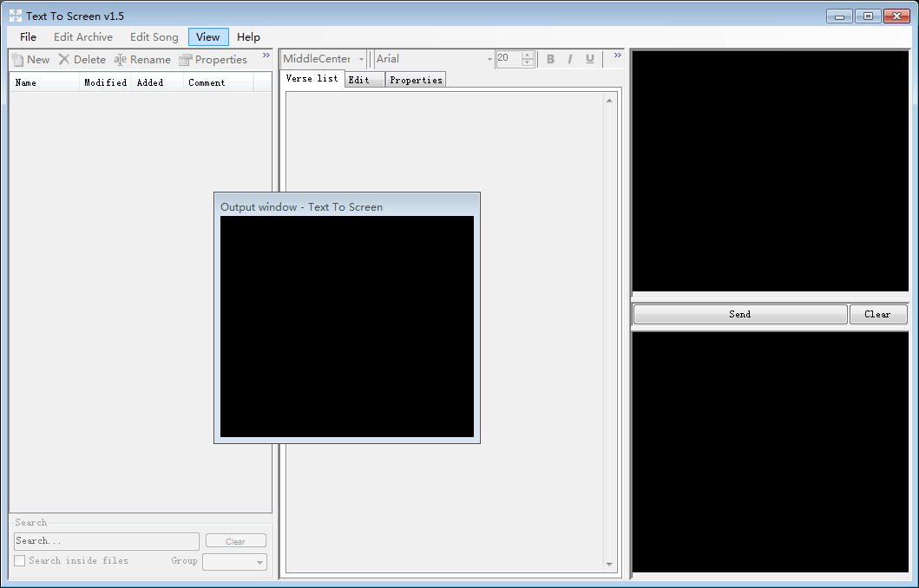Open the Group dropdown
Image resolution: width=919 pixels, height=588 pixels.
234,562
